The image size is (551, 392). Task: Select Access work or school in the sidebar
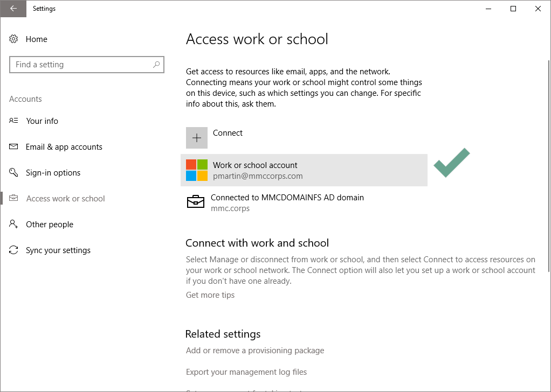click(x=65, y=198)
